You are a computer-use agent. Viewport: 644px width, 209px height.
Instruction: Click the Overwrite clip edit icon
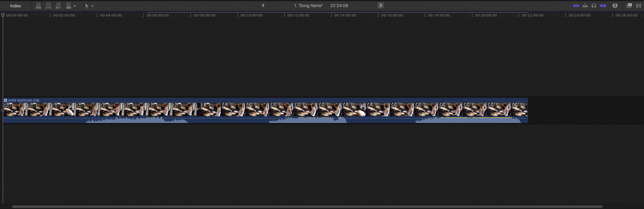point(68,6)
